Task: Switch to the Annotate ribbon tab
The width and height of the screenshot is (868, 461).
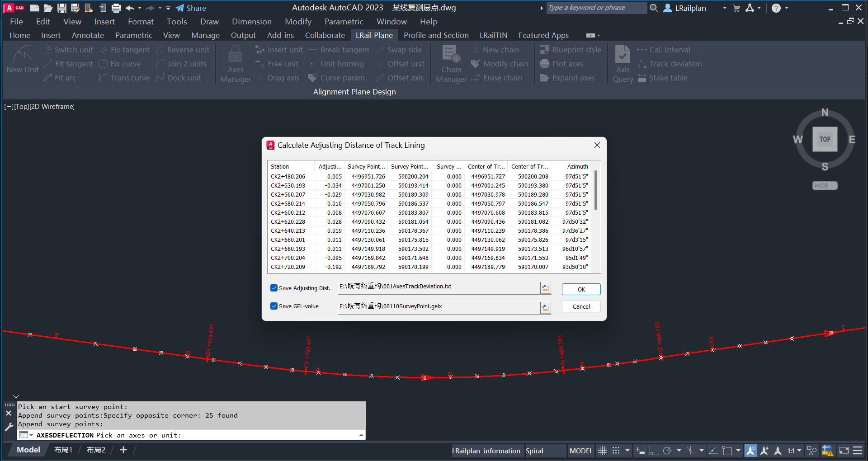Action: (x=88, y=35)
